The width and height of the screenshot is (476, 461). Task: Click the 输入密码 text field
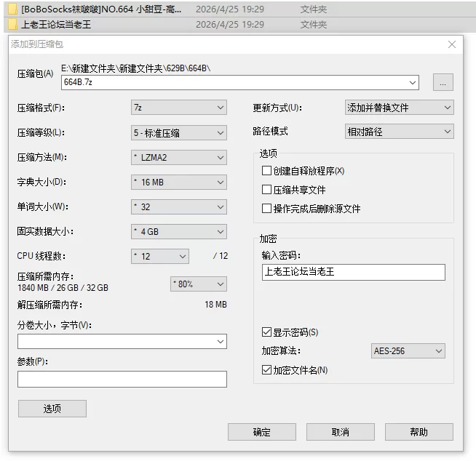pos(353,272)
